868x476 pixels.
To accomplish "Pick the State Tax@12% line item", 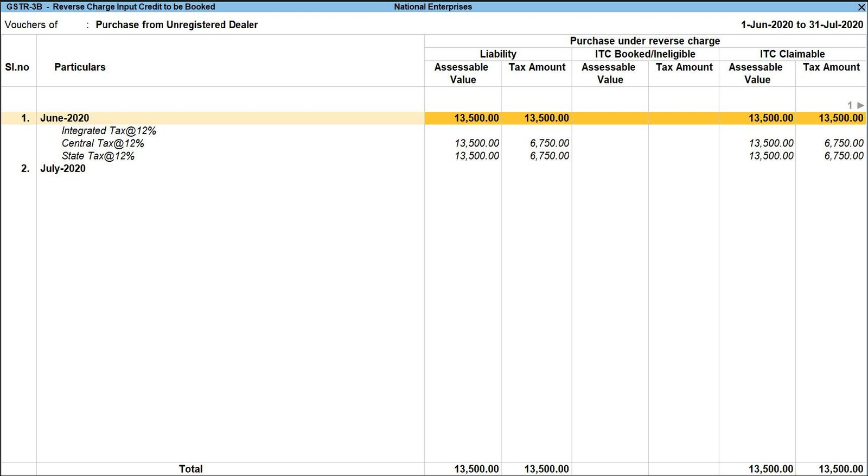I will tap(98, 156).
